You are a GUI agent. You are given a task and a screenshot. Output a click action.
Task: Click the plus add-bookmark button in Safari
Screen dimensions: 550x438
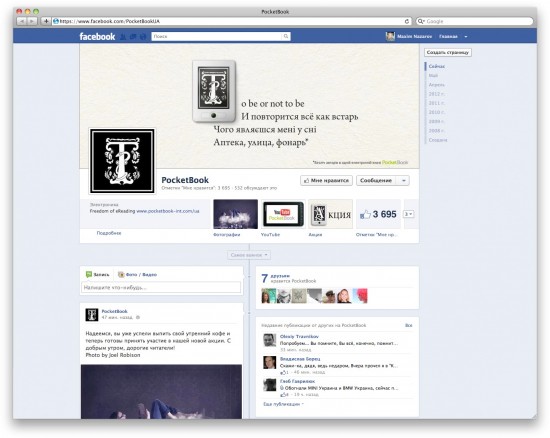pyautogui.click(x=46, y=21)
